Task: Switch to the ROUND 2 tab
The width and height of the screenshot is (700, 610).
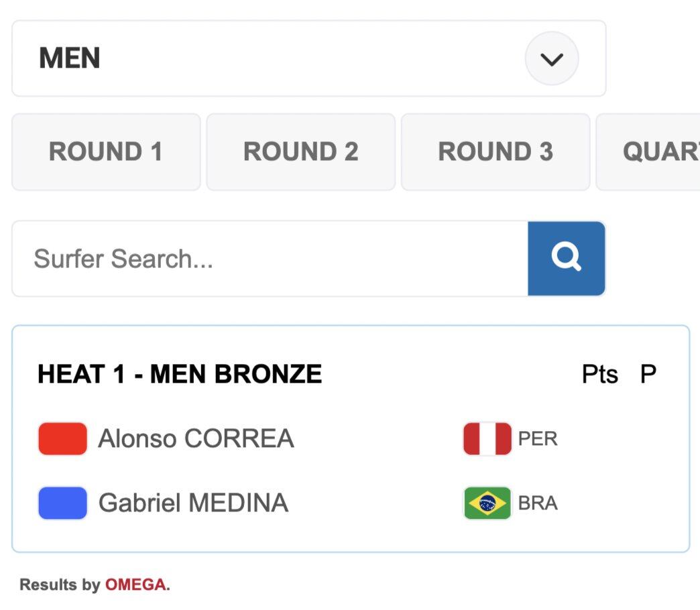Action: pos(300,151)
